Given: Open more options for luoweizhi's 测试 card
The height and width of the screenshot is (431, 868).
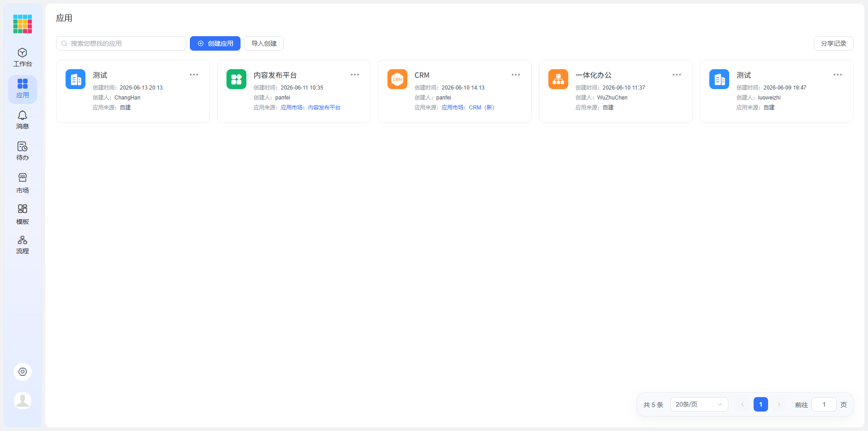Looking at the screenshot, I should coord(838,75).
